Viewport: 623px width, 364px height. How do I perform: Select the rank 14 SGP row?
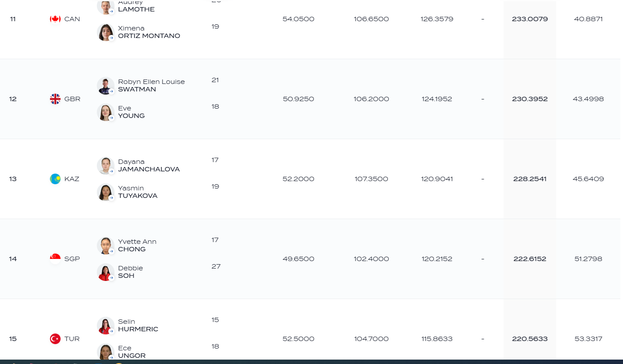pyautogui.click(x=311, y=259)
